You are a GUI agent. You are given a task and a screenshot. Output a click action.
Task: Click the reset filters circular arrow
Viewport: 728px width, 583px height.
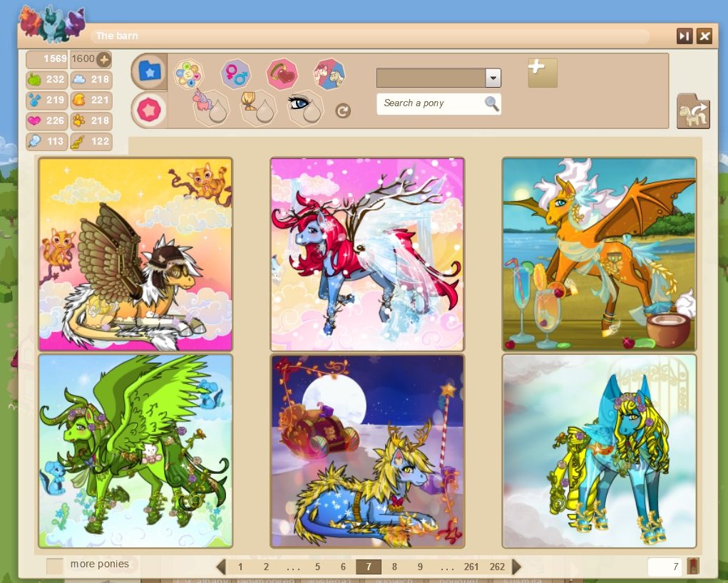tap(343, 110)
